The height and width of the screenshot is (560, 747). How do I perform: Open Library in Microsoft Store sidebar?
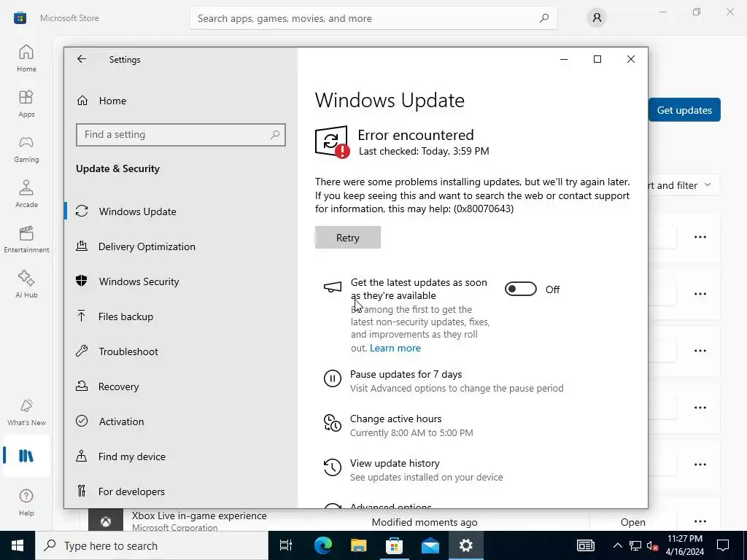click(26, 456)
